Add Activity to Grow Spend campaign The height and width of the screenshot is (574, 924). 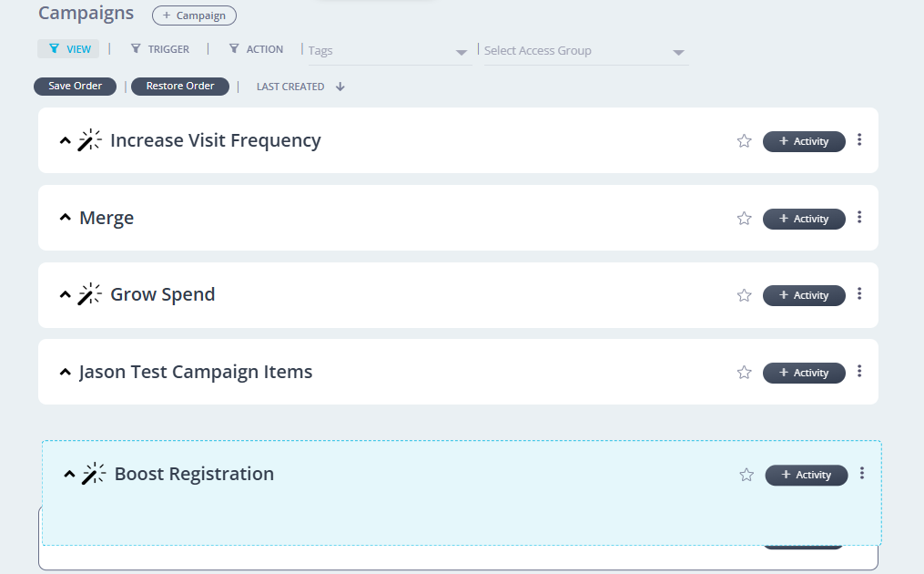tap(804, 295)
